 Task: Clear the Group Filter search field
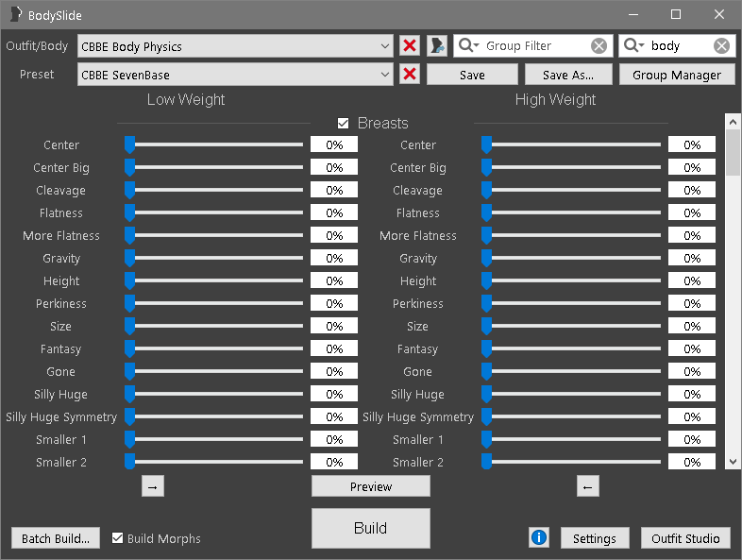coord(599,46)
